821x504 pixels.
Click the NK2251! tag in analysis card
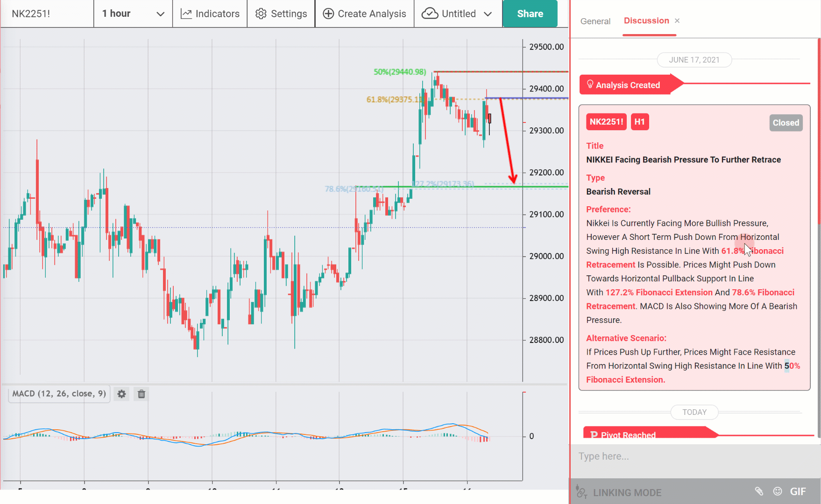606,122
